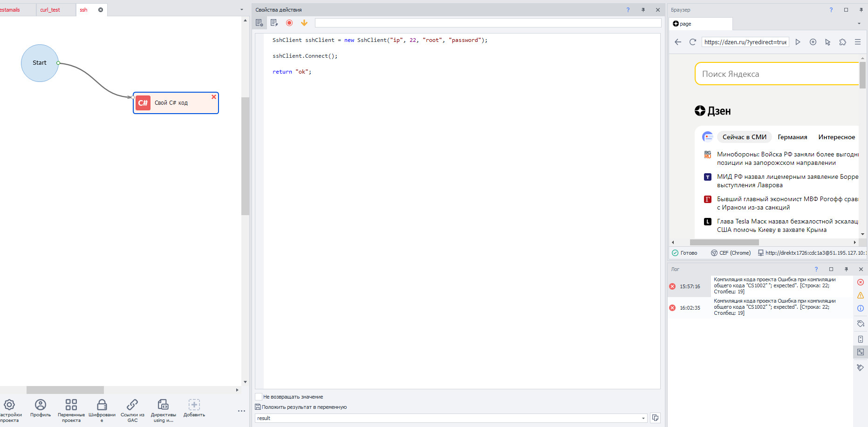This screenshot has height=427, width=868.
Task: Click the browser address bar URL field
Action: click(x=745, y=42)
